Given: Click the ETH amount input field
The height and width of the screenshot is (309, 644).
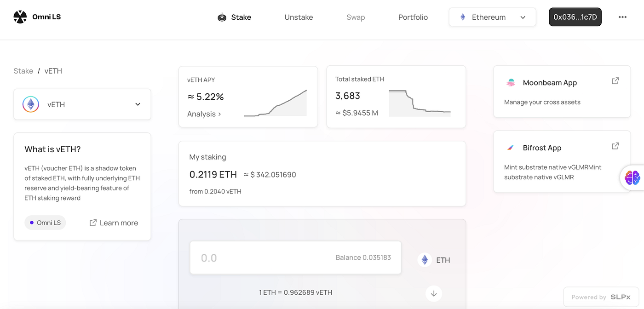Looking at the screenshot, I should click(x=295, y=257).
